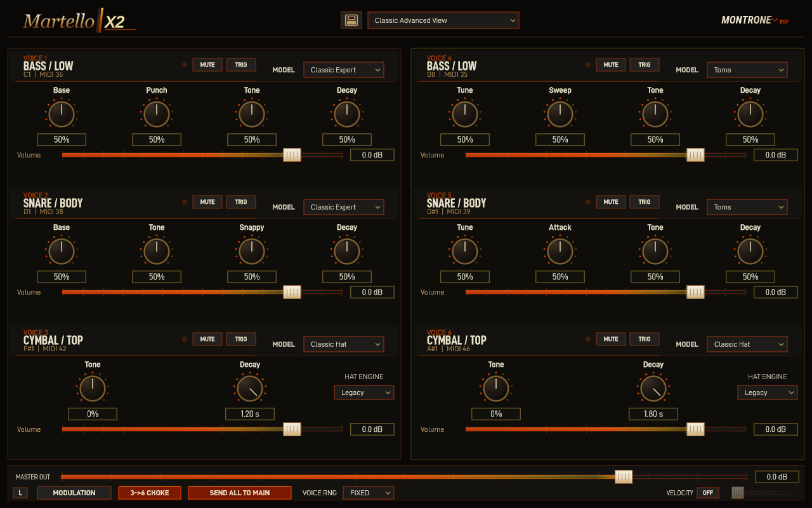Click Send All To Main

(240, 493)
